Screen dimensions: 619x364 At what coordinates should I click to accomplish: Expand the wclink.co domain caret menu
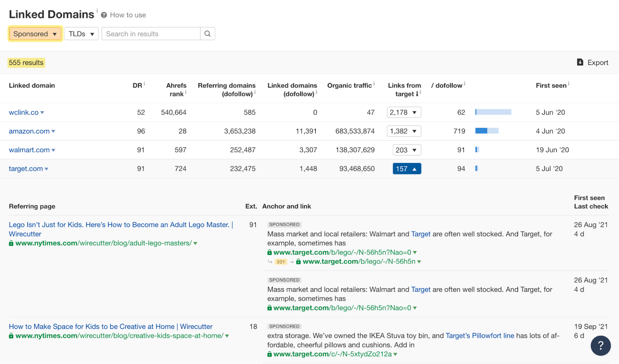[x=43, y=113]
